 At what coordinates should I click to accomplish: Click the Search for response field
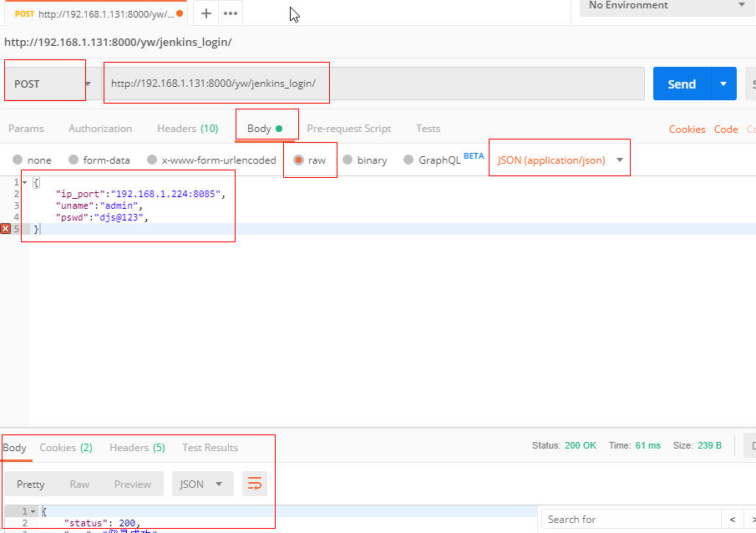[x=632, y=520]
